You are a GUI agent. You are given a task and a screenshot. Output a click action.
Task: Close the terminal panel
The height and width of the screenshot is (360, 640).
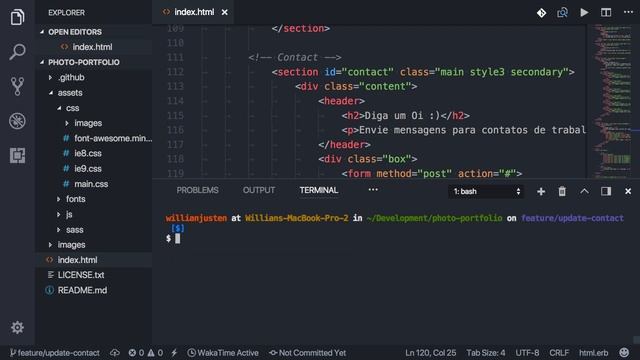pos(628,191)
